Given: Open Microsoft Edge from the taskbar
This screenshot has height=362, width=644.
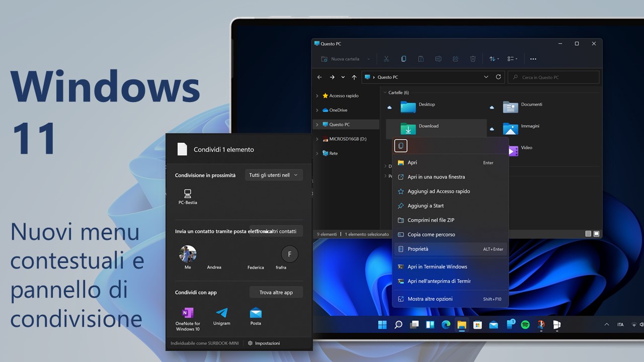Looking at the screenshot, I should click(446, 325).
